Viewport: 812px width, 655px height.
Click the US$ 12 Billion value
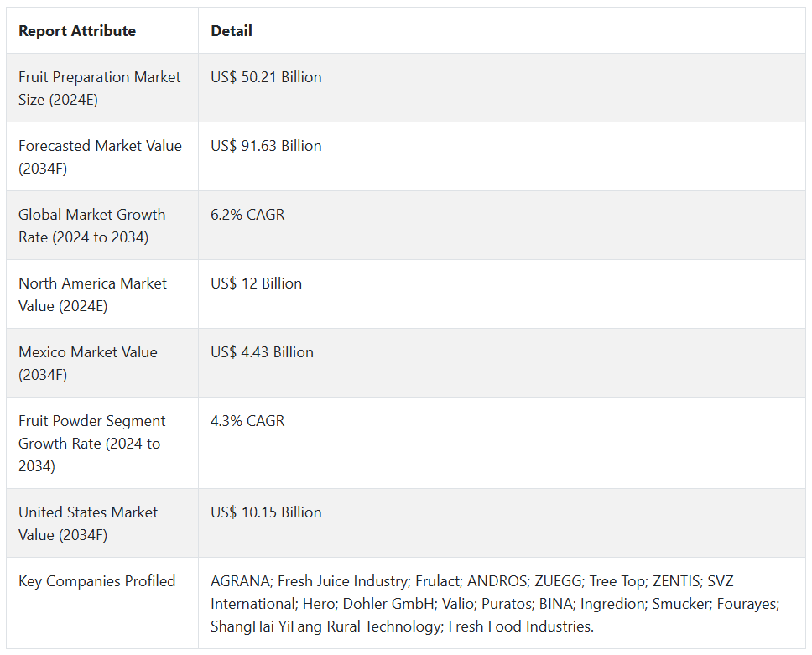[x=257, y=283]
